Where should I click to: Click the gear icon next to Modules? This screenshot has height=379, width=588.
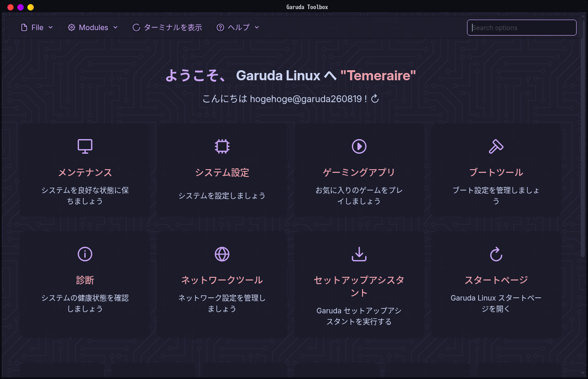[x=71, y=27]
